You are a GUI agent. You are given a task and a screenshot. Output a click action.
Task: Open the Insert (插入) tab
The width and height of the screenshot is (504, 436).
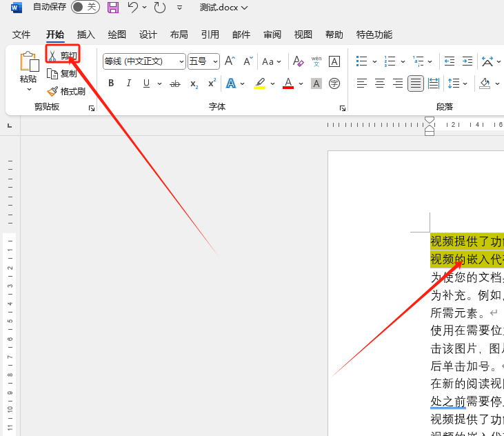[x=86, y=34]
